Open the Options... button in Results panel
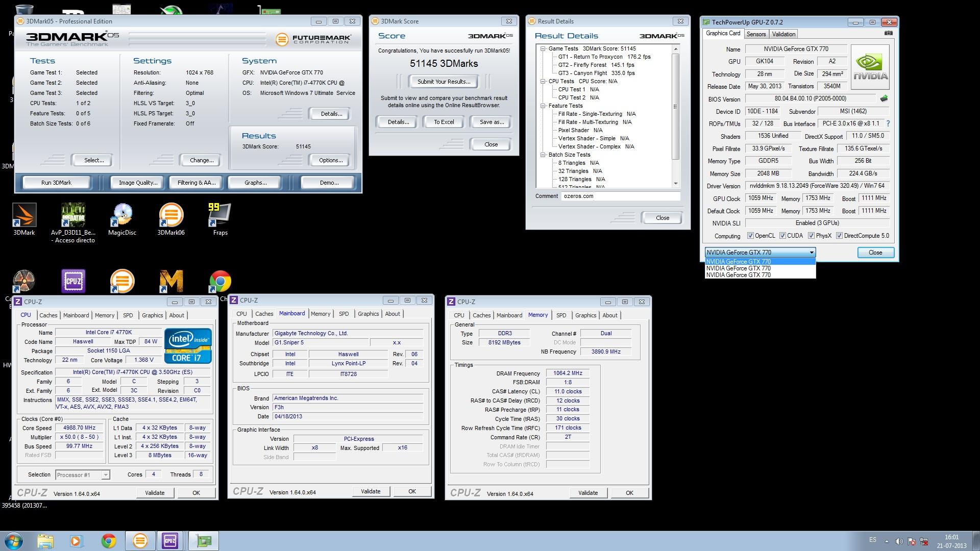 tap(331, 160)
